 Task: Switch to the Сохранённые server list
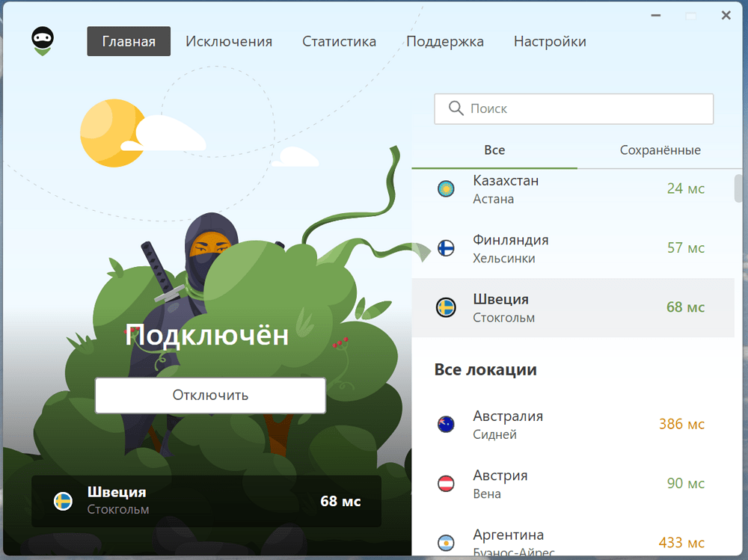(x=660, y=150)
